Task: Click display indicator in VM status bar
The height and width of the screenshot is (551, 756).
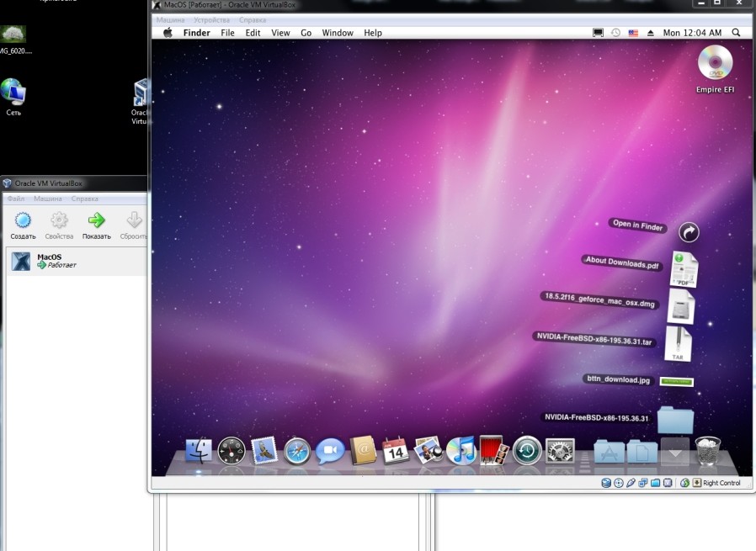Action: (668, 483)
